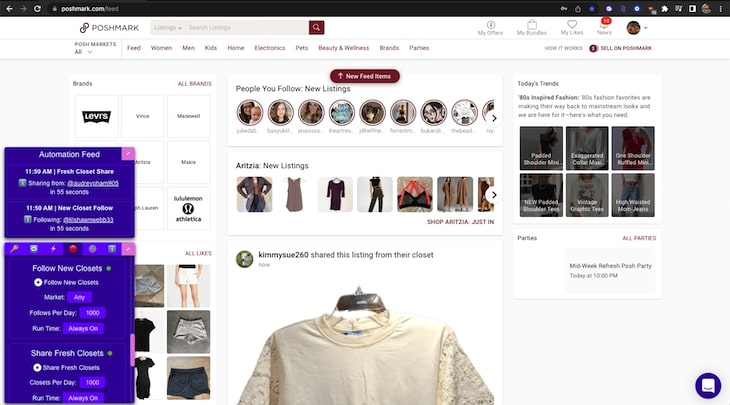Toggle Follow New Closets radio option
The image size is (730, 405).
38,282
